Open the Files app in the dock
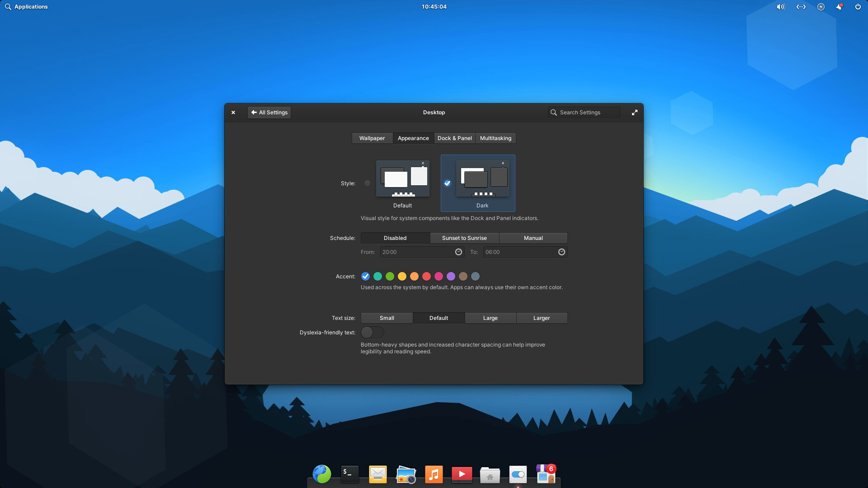The image size is (868, 488). [490, 475]
